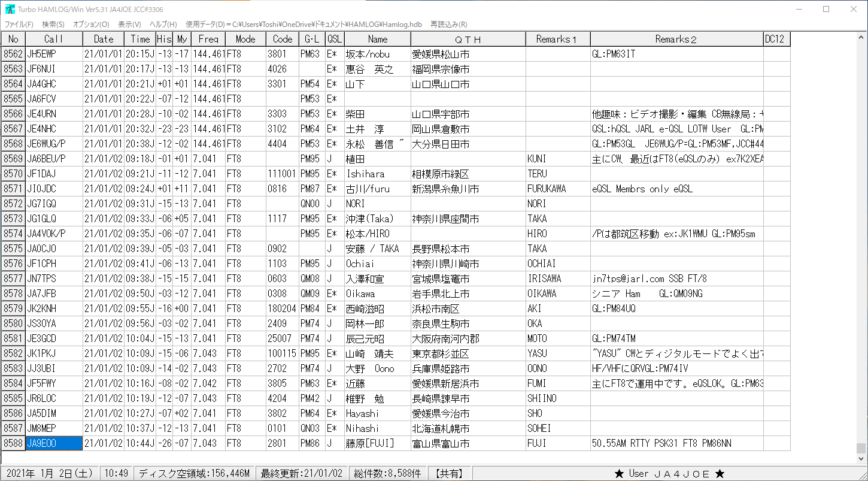The width and height of the screenshot is (868, 481).
Task: Click the Name column header
Action: click(378, 39)
